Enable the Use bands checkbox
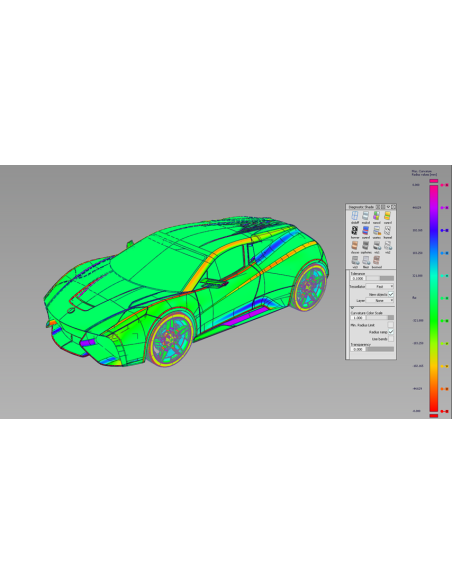The height and width of the screenshot is (584, 452). pyautogui.click(x=391, y=339)
